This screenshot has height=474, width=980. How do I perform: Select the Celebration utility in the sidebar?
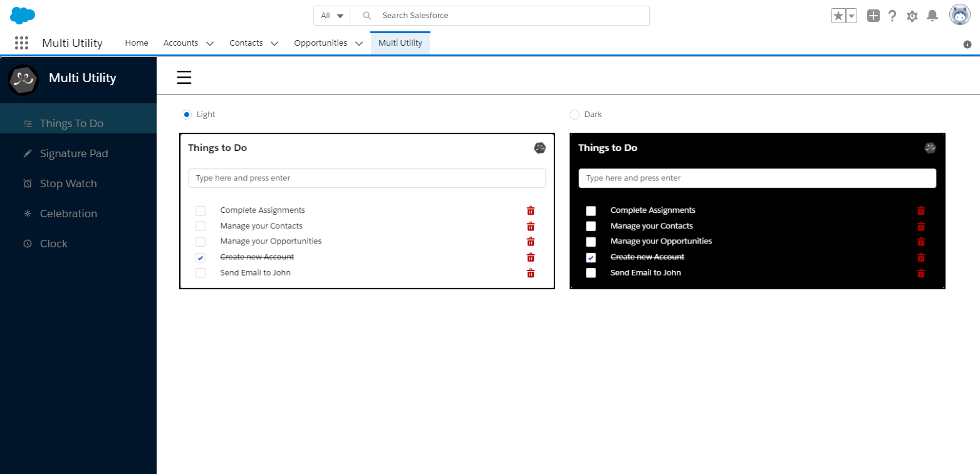point(28,213)
